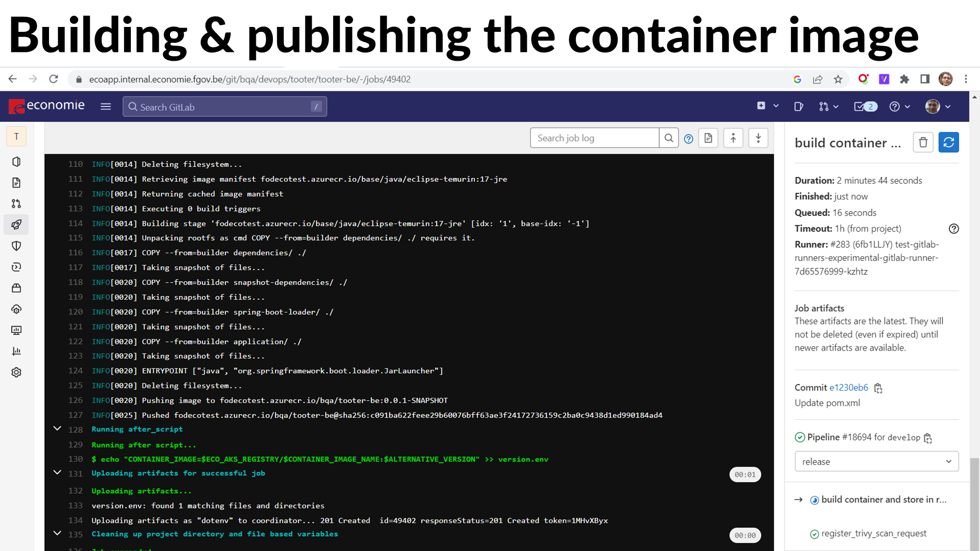Collapse the Running after_script section
The height and width of the screenshot is (551, 980).
click(57, 429)
